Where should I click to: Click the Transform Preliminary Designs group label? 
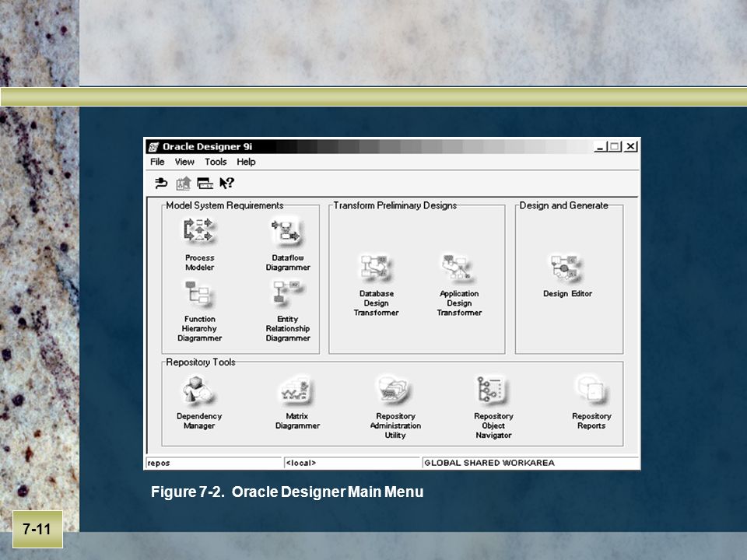point(395,205)
